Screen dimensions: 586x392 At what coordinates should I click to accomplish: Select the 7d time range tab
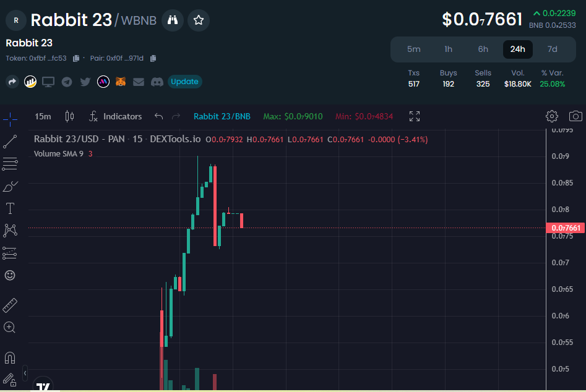click(x=553, y=49)
